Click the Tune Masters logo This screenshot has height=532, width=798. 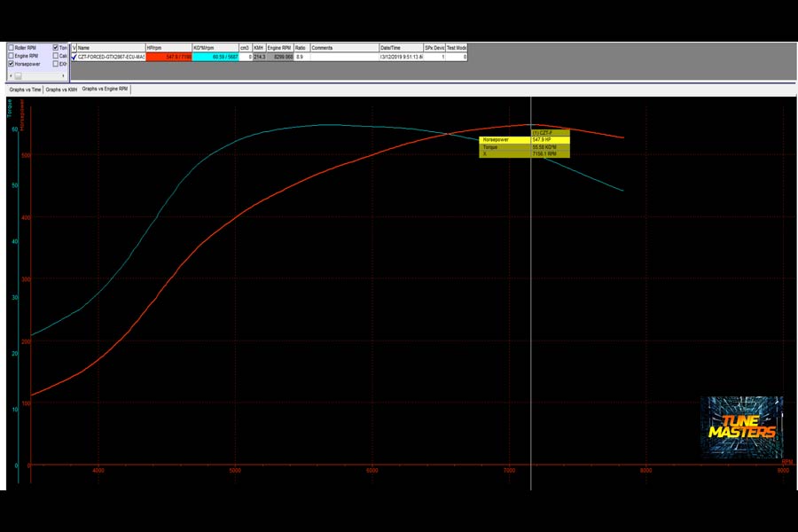pos(741,427)
